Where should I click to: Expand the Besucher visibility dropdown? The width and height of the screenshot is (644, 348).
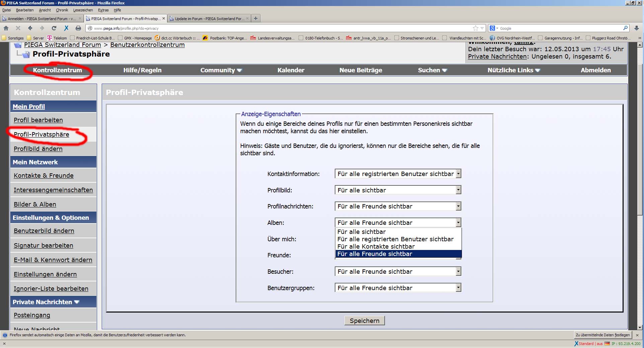pyautogui.click(x=398, y=272)
